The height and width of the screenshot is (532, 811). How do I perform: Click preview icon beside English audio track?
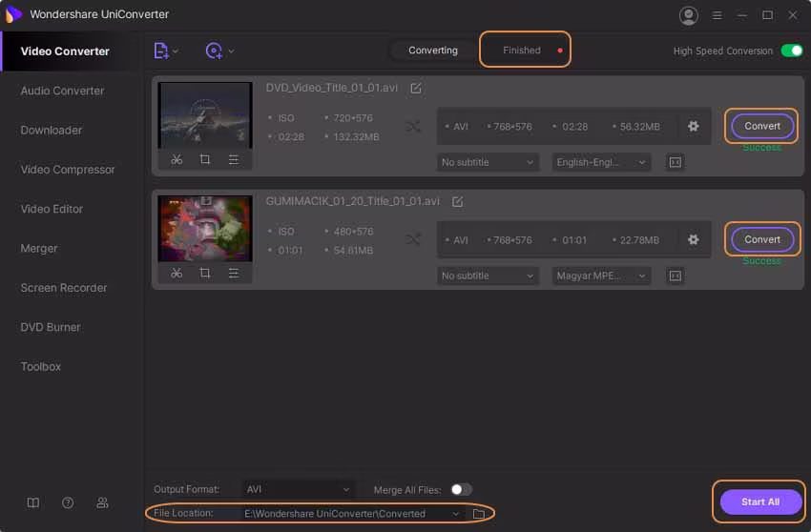click(676, 162)
